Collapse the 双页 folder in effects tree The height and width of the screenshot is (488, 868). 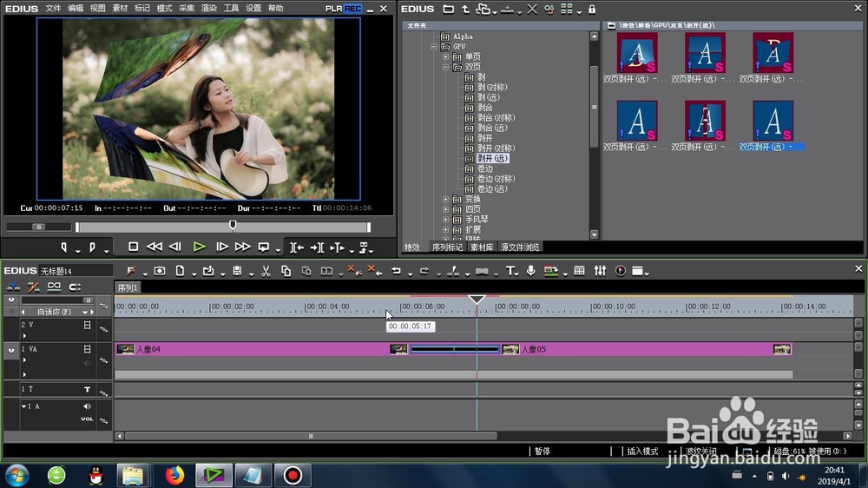coord(445,67)
